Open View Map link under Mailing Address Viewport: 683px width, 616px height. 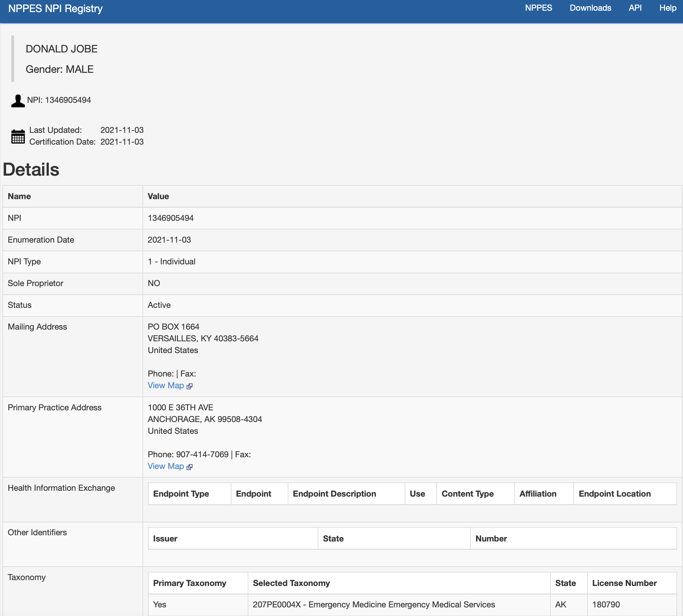coord(166,385)
